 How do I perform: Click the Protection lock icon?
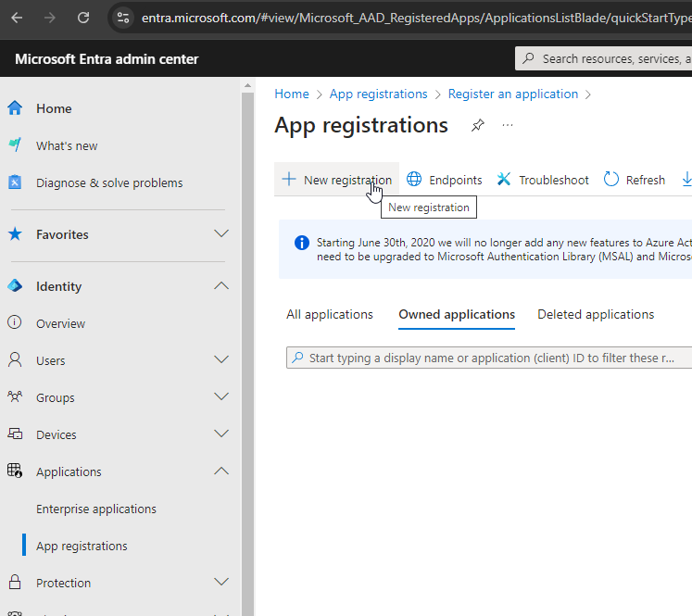pos(15,582)
